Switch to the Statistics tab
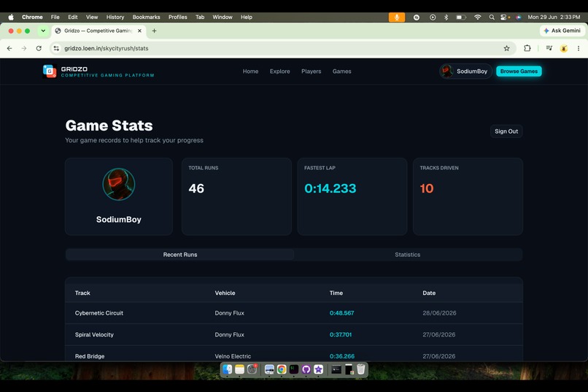 coord(408,255)
